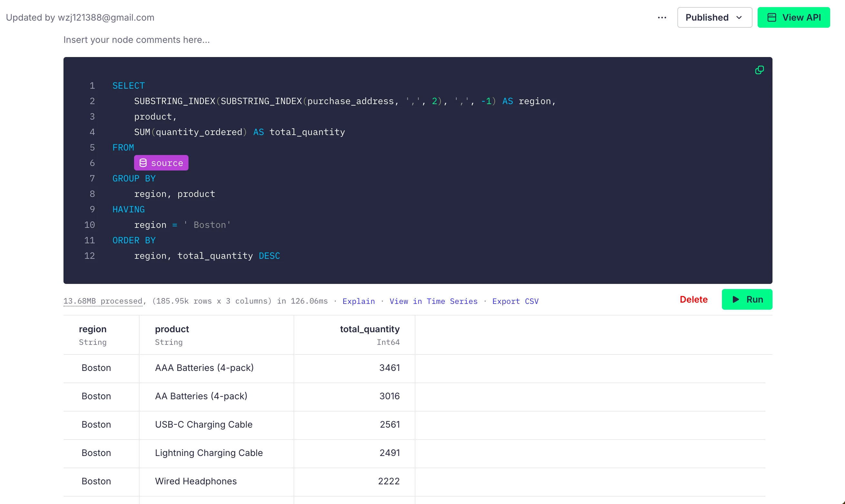The height and width of the screenshot is (504, 845).
Task: Click the AAA Batteries (4-pack) cell
Action: point(204,368)
